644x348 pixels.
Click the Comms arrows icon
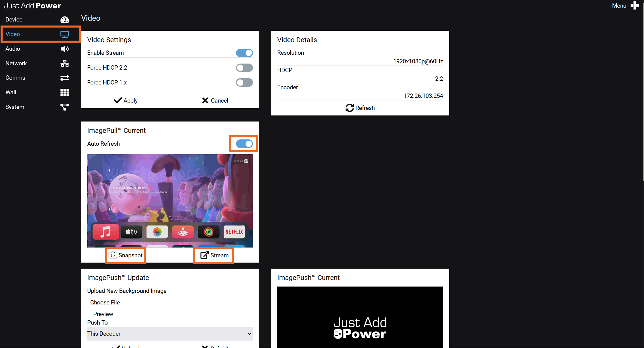tap(64, 78)
